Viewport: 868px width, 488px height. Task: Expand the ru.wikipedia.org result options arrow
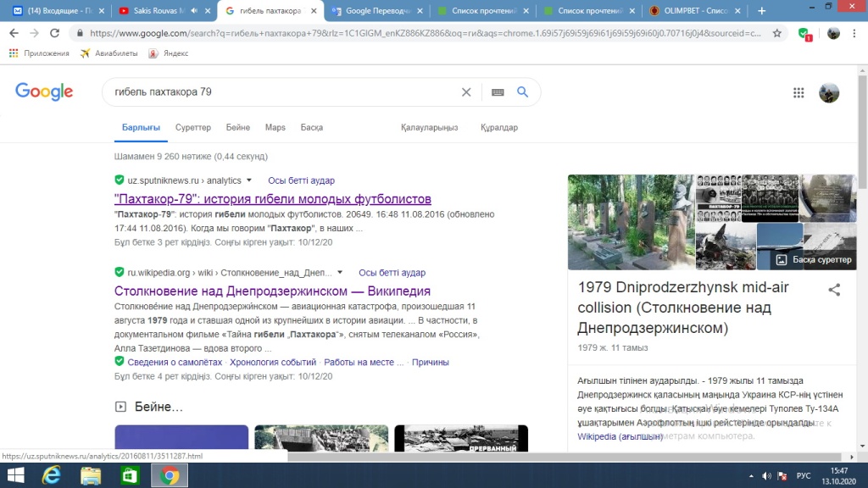click(x=340, y=272)
